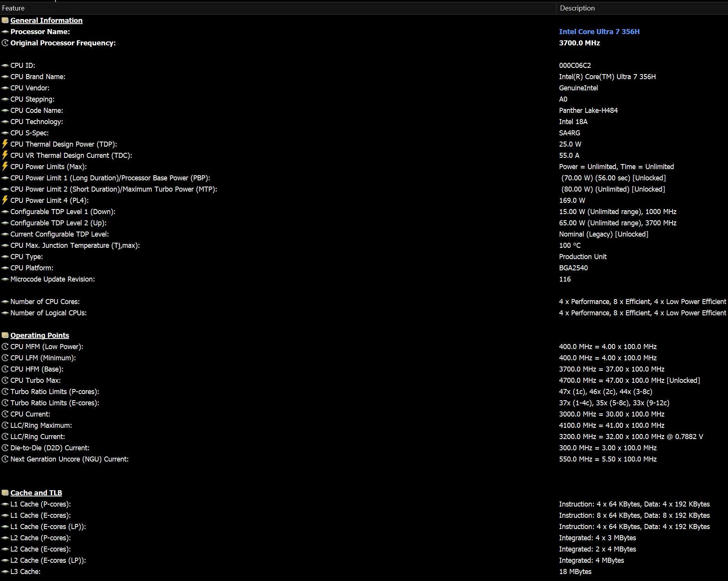Click the 18 MBytes L3 Cache value

(x=575, y=571)
